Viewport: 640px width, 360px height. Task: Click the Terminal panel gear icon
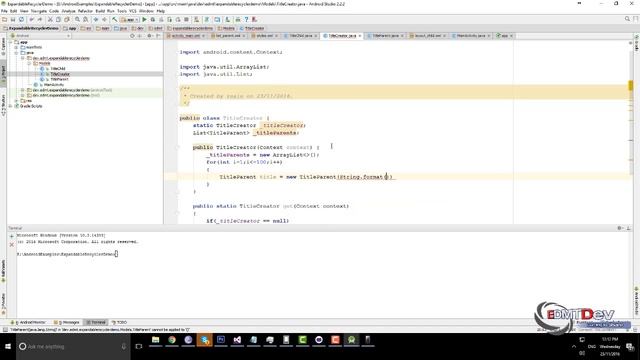(x=619, y=228)
